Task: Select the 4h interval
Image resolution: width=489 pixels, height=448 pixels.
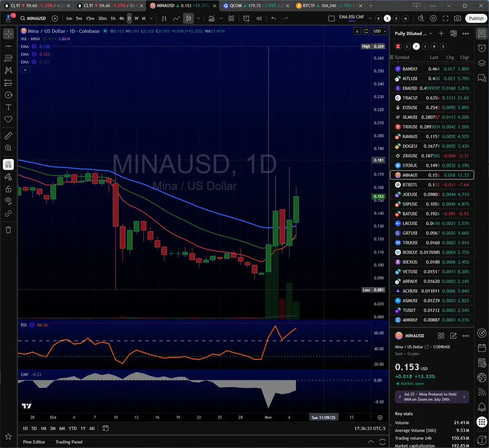Action: (121, 18)
